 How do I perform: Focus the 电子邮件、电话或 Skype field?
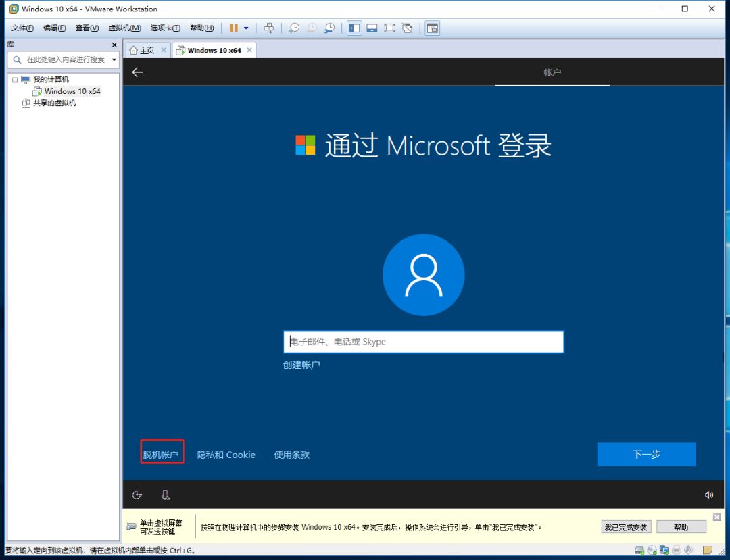[x=423, y=342]
